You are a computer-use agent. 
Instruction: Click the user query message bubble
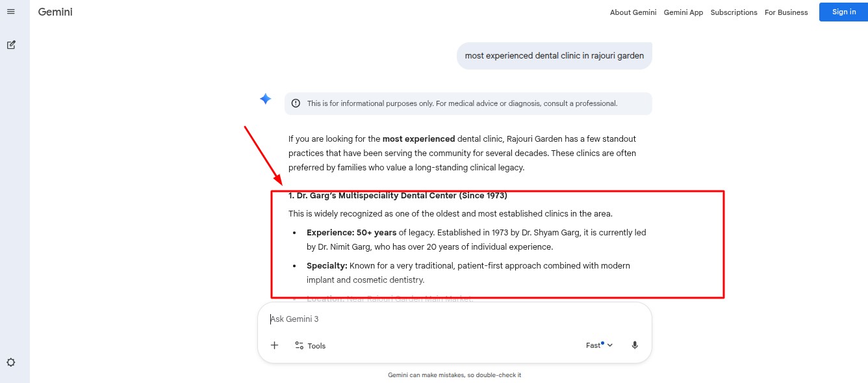coord(554,56)
